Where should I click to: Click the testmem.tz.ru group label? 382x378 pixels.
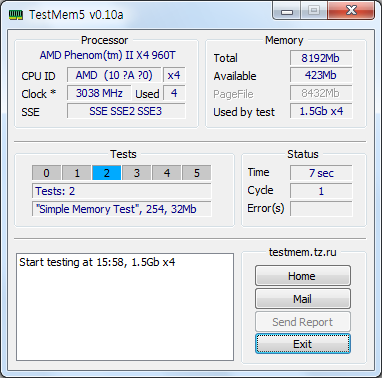(x=303, y=252)
